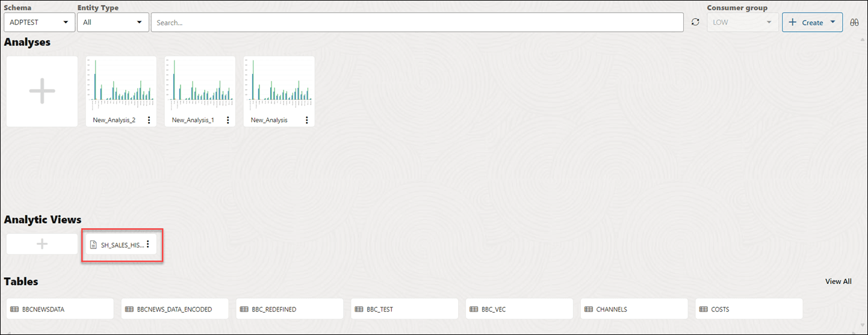Add a new analysis with plus tile

pos(42,91)
